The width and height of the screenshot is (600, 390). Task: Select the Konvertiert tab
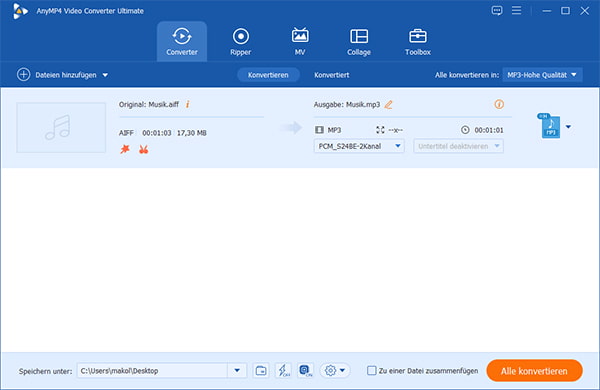332,75
